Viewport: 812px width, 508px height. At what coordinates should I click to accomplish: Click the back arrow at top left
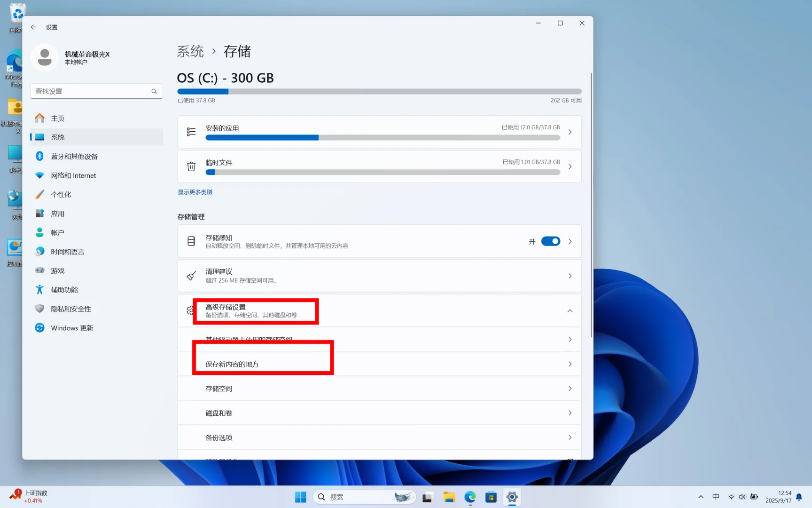click(x=33, y=27)
